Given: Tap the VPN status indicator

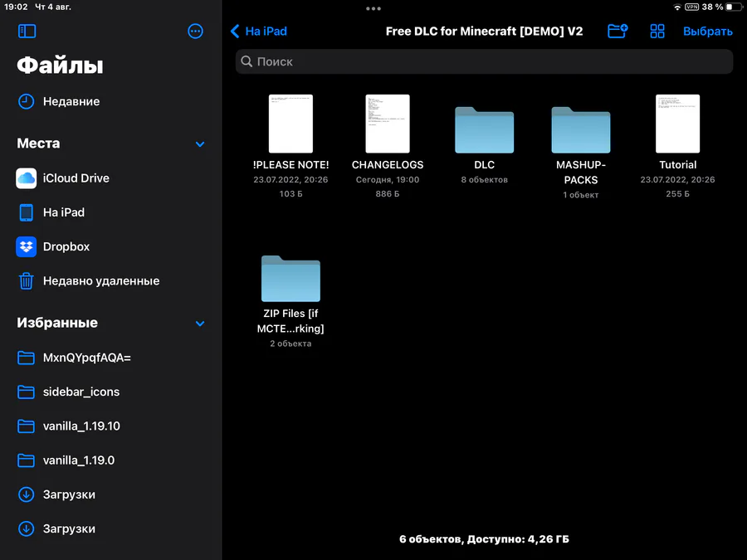Looking at the screenshot, I should pos(691,7).
